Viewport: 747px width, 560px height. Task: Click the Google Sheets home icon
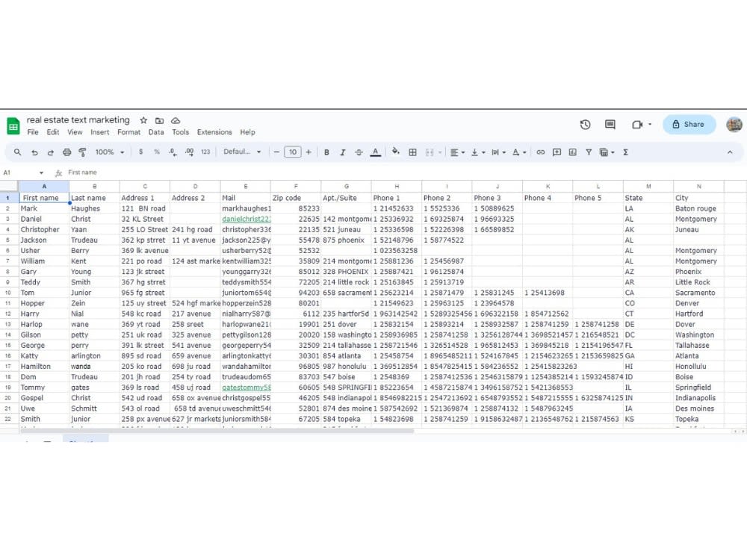coord(13,126)
